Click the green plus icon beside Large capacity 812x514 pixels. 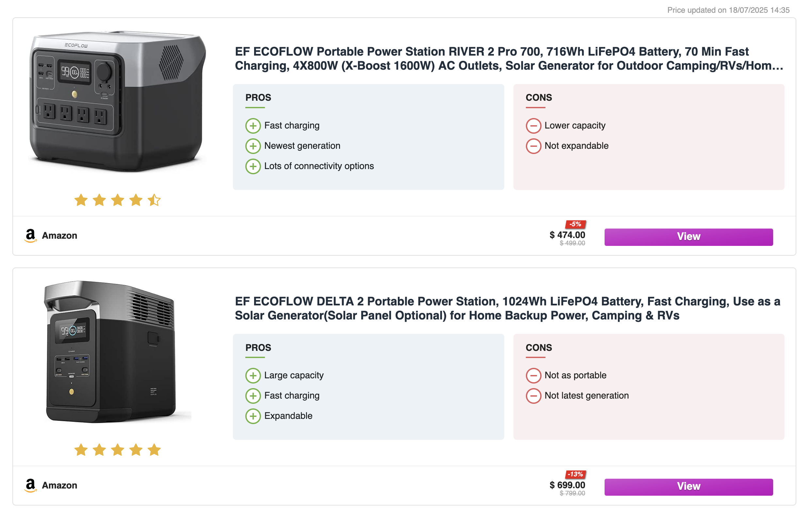point(253,376)
